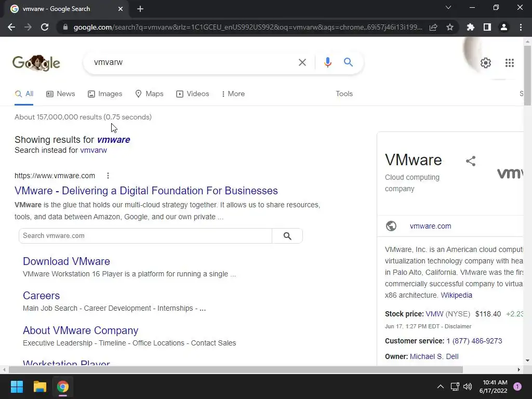The image size is (532, 399).
Task: Clear the search box text
Action: click(x=302, y=62)
